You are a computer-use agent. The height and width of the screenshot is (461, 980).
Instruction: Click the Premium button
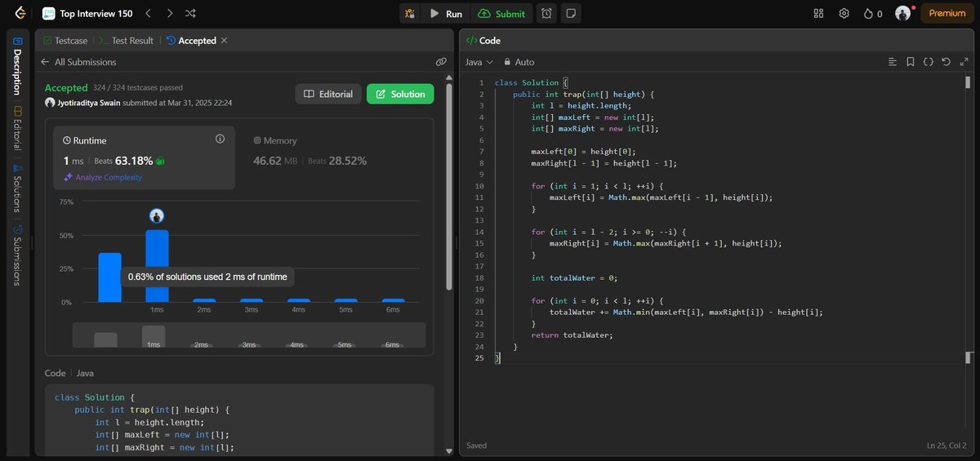(x=947, y=13)
